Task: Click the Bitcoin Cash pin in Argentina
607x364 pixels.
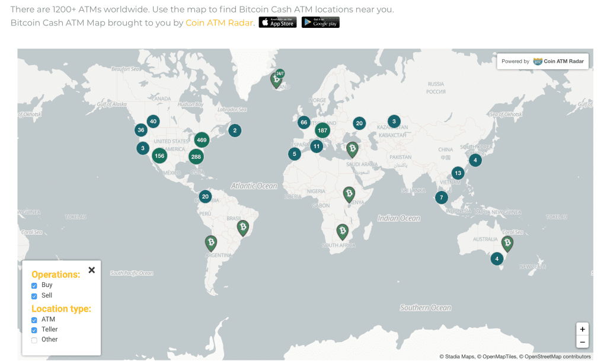Action: [211, 243]
